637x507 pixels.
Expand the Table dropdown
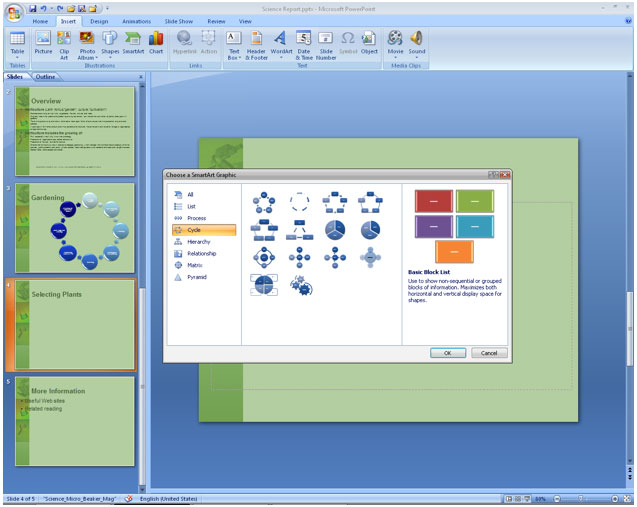point(17,55)
